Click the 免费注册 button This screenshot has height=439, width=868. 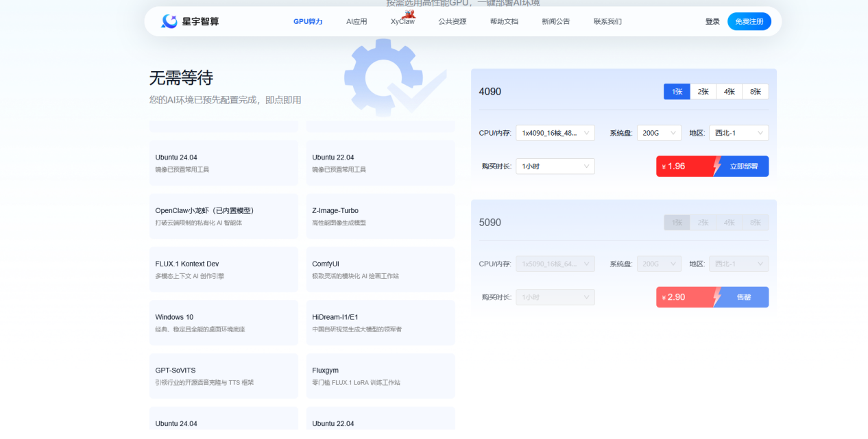pos(749,21)
